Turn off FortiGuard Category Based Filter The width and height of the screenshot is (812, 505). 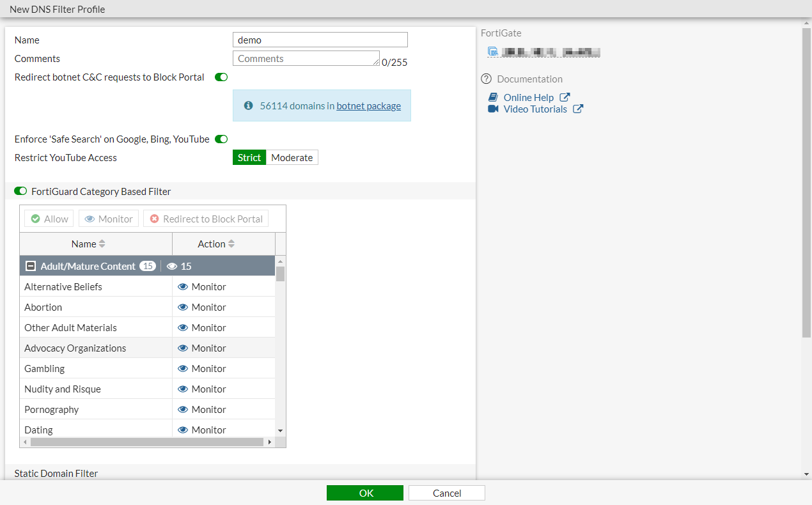coord(20,192)
